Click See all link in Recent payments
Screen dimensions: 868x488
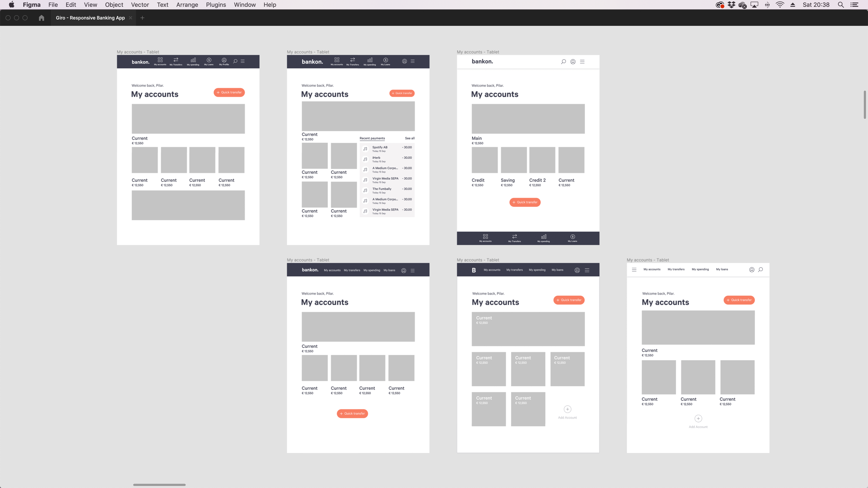pos(410,138)
